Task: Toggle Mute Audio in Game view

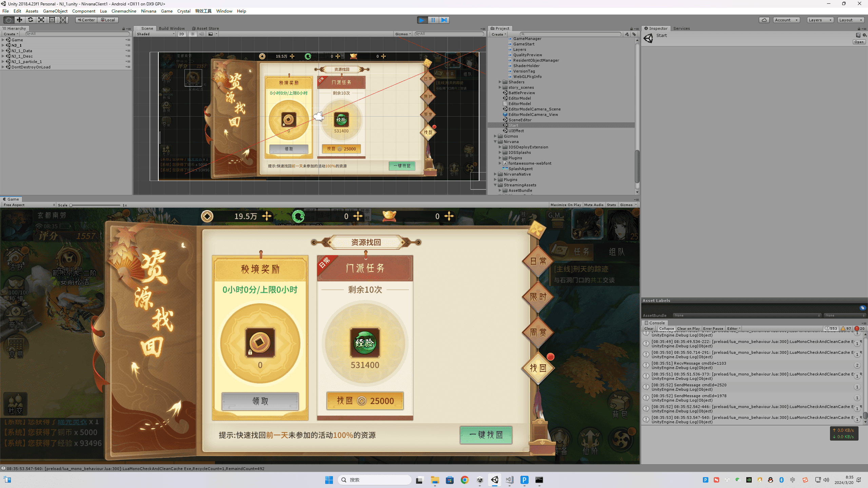Action: tap(594, 205)
